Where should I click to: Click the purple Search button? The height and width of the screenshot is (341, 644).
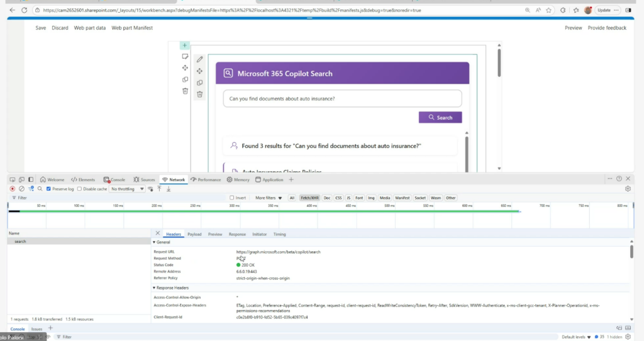[440, 117]
